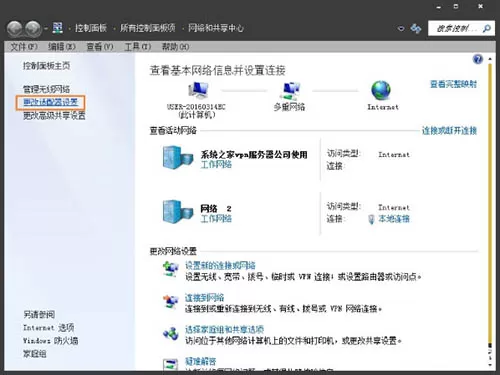Click the Internet globe icon
The height and width of the screenshot is (375, 500).
click(381, 90)
